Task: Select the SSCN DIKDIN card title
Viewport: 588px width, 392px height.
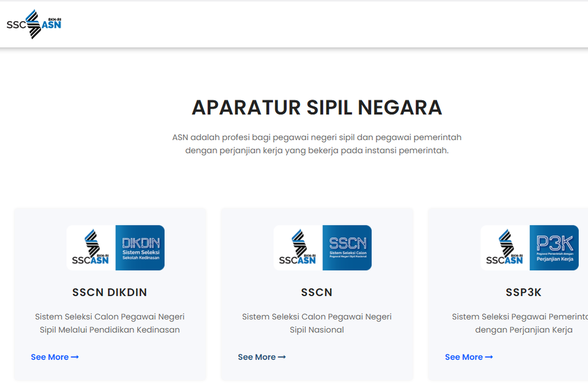Action: pyautogui.click(x=110, y=293)
